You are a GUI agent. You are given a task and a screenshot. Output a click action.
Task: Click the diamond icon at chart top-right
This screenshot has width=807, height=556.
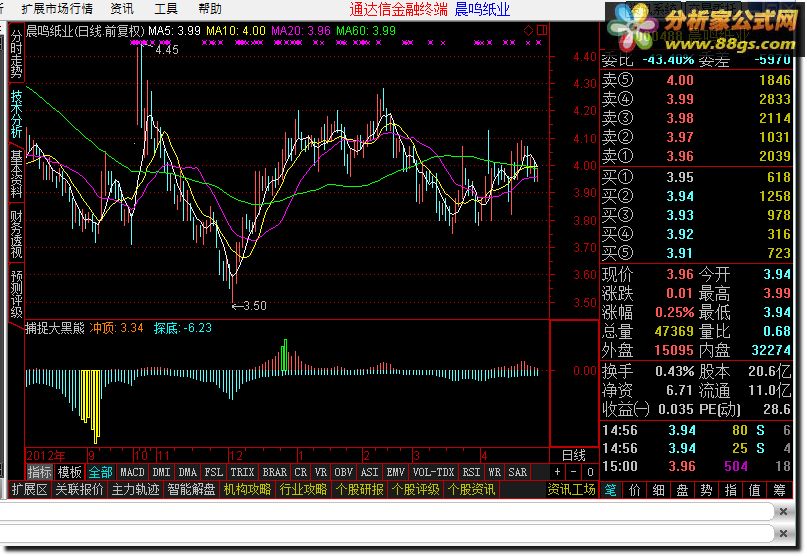(x=528, y=30)
